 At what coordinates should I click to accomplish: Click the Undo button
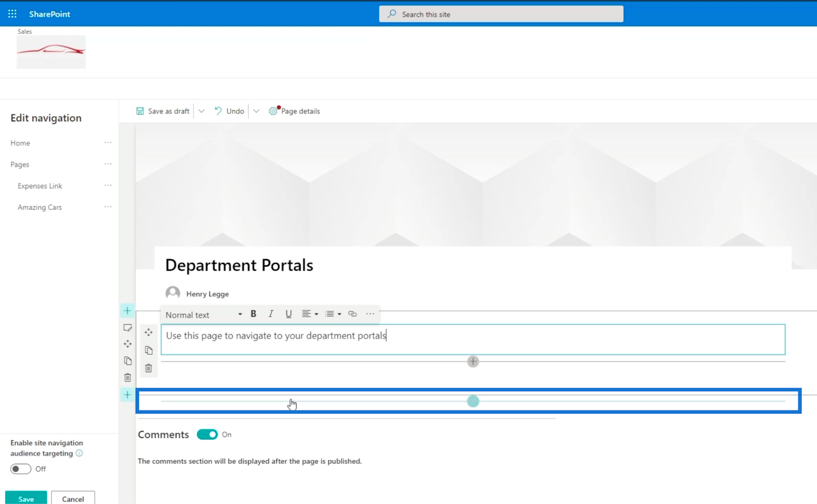click(229, 111)
